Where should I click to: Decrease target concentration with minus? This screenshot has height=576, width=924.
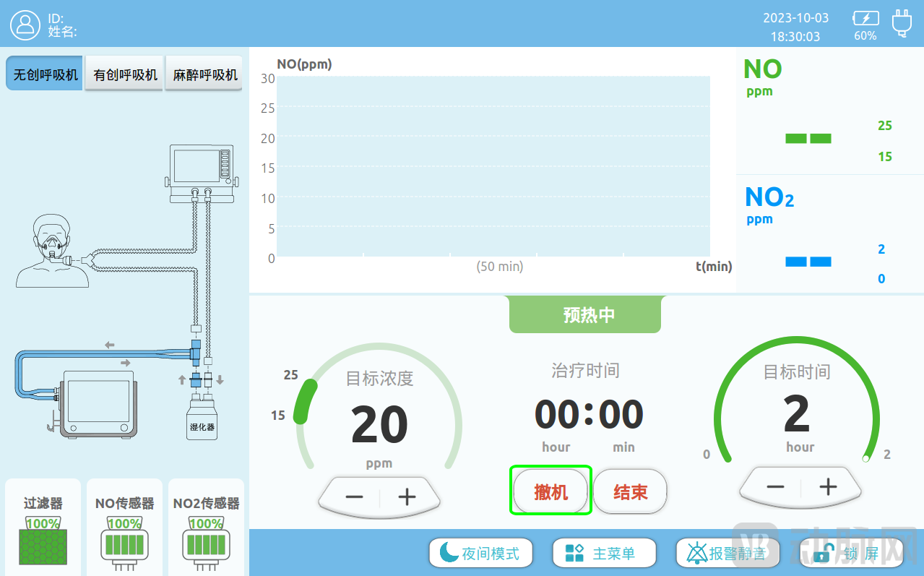point(354,497)
